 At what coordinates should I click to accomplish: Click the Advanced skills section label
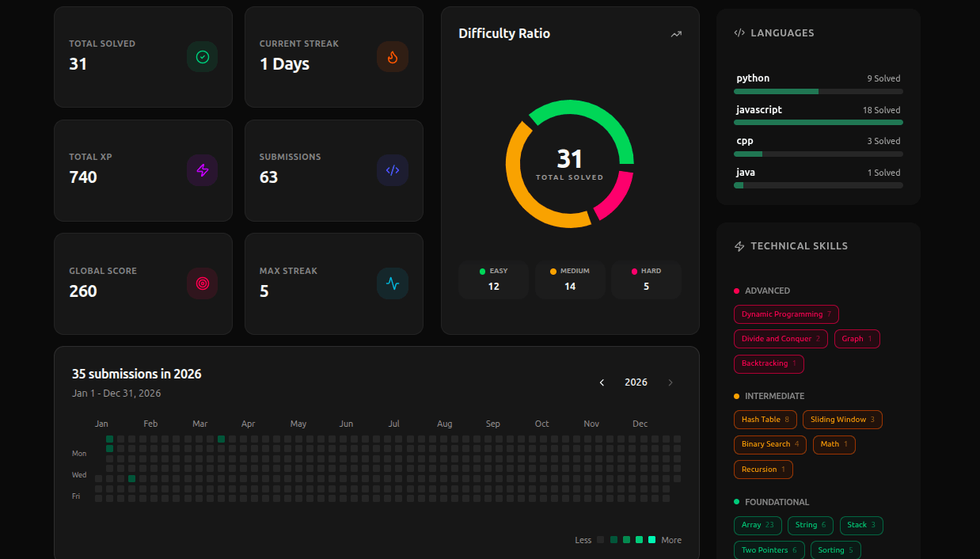[x=767, y=291]
